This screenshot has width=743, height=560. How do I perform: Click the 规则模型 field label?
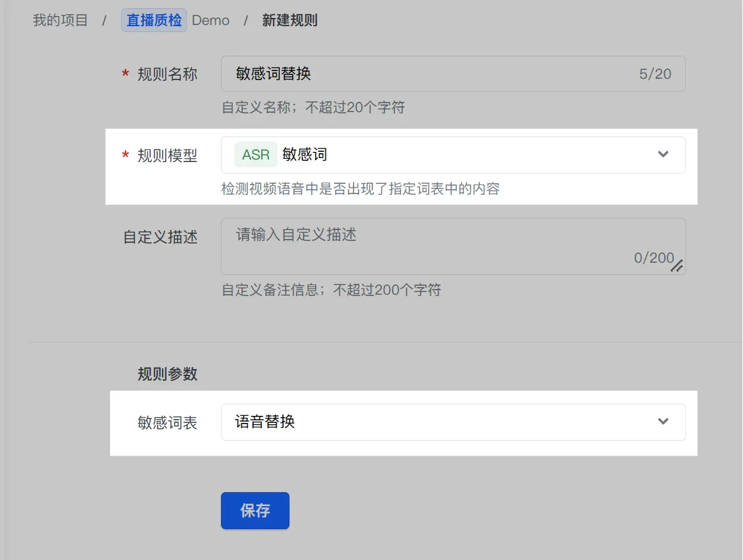pyautogui.click(x=167, y=156)
